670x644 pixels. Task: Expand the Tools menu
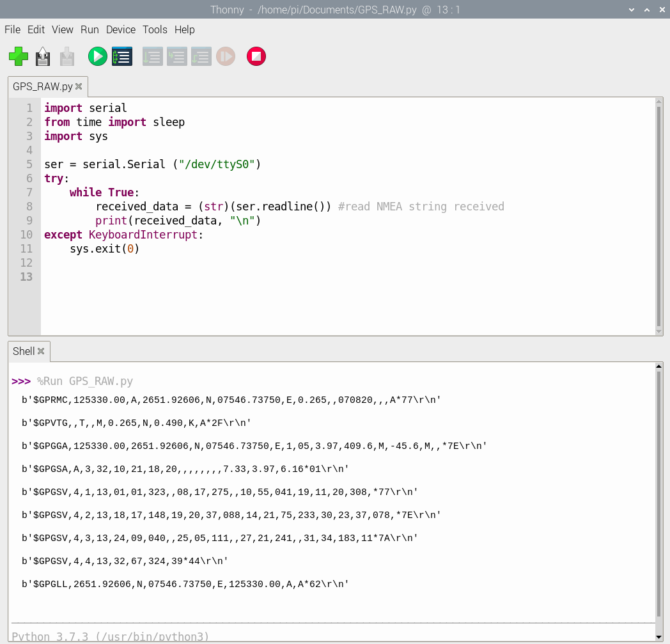click(155, 29)
